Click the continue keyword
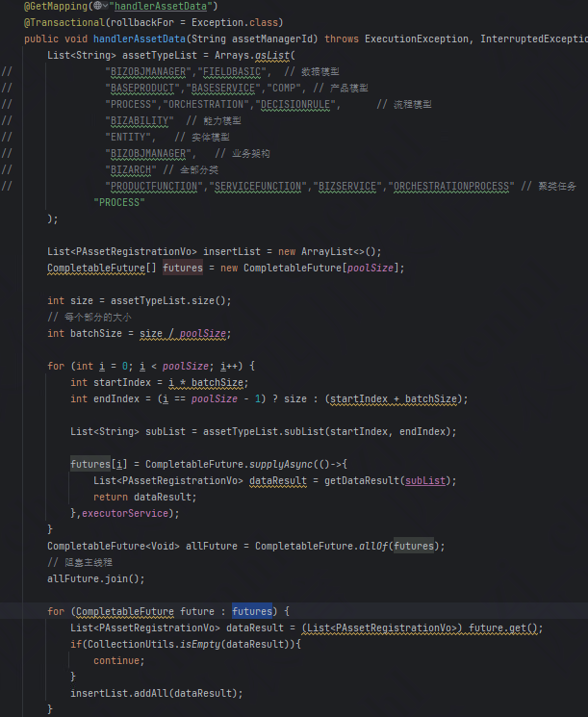Viewport: 588px width, 717px height. [116, 661]
